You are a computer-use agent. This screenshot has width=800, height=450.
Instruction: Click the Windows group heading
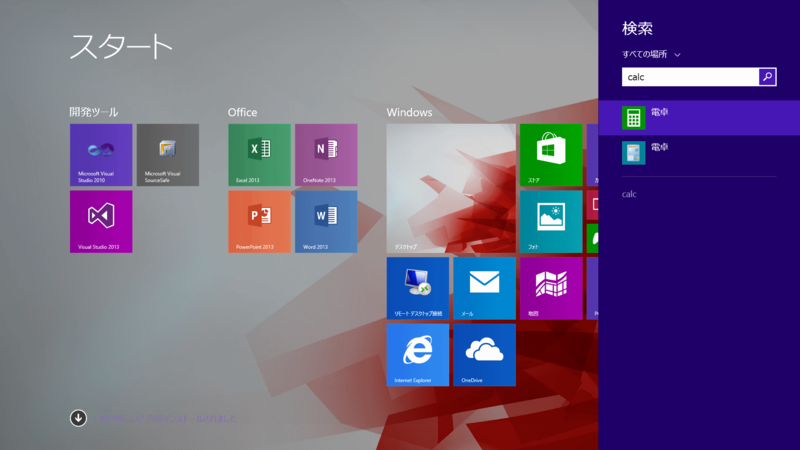point(409,112)
